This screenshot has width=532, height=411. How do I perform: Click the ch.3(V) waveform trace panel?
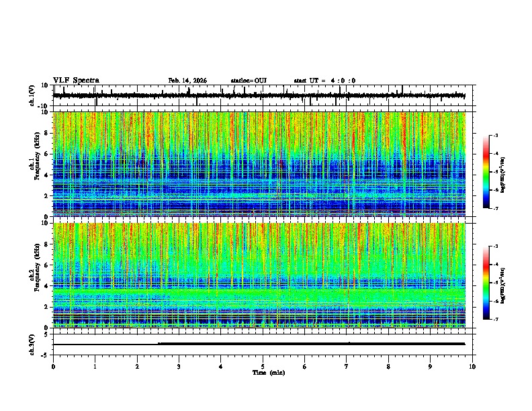pos(264,345)
